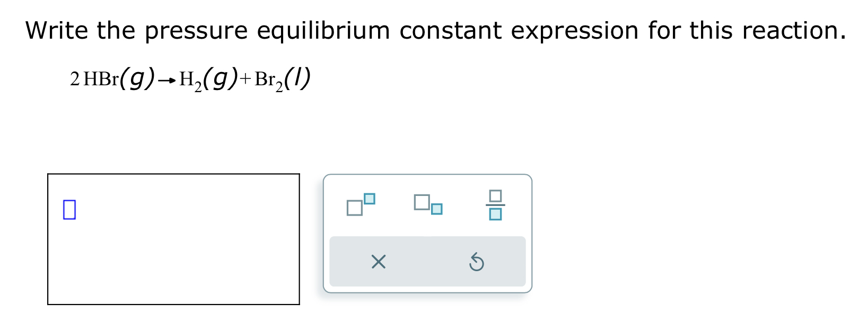Screen dimensions: 868x331
Task: Click the blue answer entry placeholder box
Action: point(69,209)
